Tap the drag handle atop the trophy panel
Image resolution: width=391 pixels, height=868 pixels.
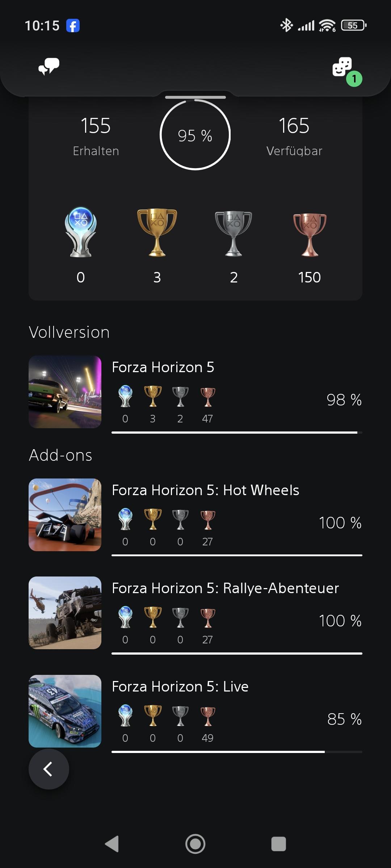pyautogui.click(x=195, y=97)
